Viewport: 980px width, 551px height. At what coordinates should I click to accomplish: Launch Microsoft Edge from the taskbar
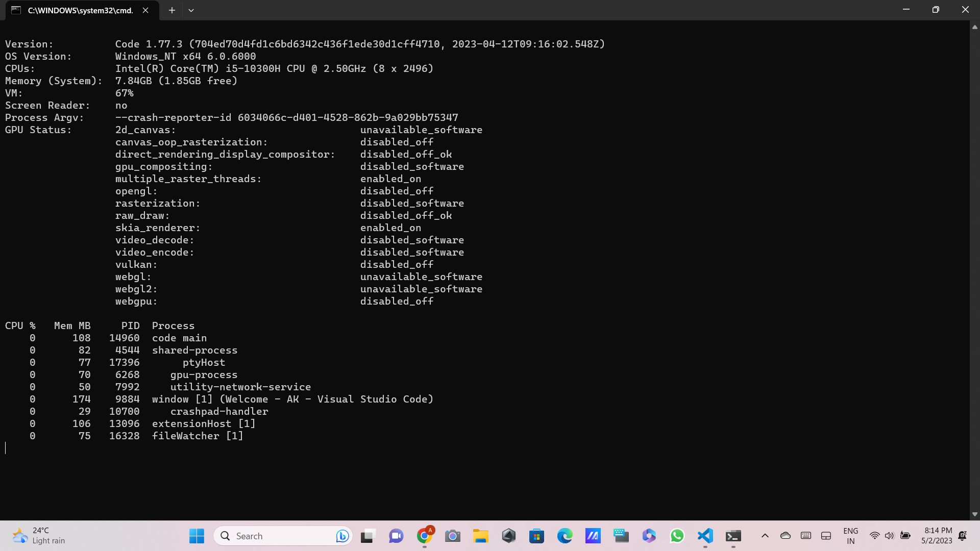(x=565, y=536)
